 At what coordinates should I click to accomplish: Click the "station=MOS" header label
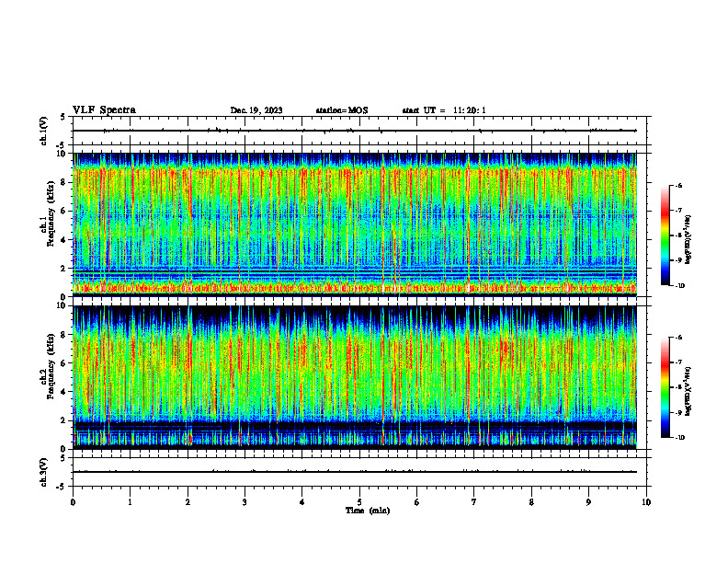click(342, 110)
